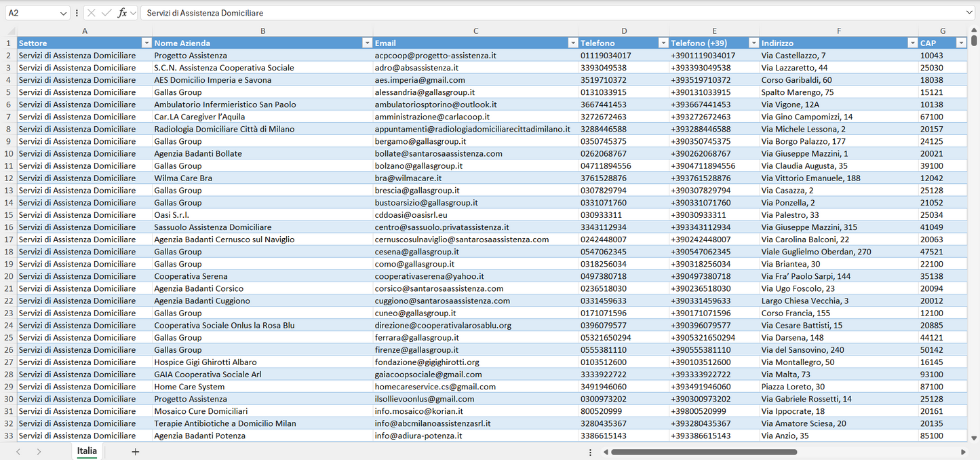Open the Email column filter dropdown

(x=572, y=43)
